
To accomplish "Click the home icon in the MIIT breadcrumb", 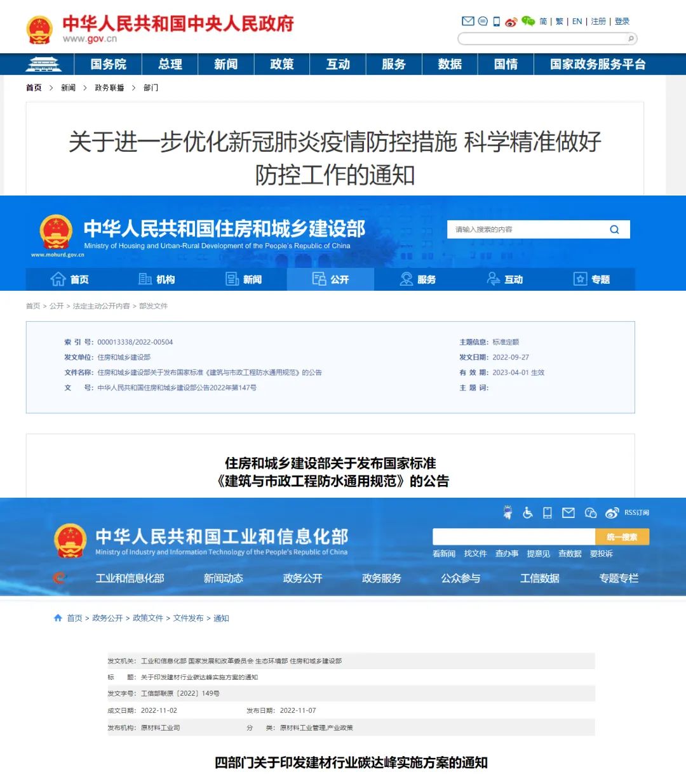I will [58, 618].
